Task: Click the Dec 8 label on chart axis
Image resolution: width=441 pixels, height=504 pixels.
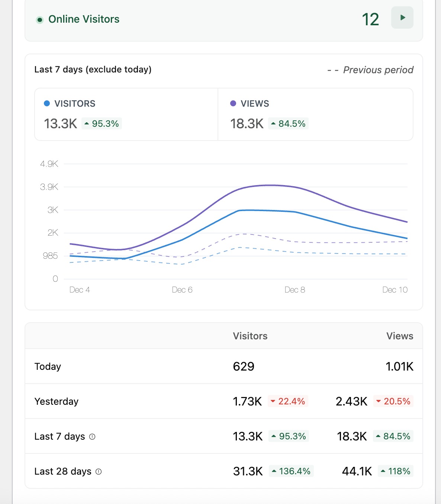Action: click(x=294, y=290)
